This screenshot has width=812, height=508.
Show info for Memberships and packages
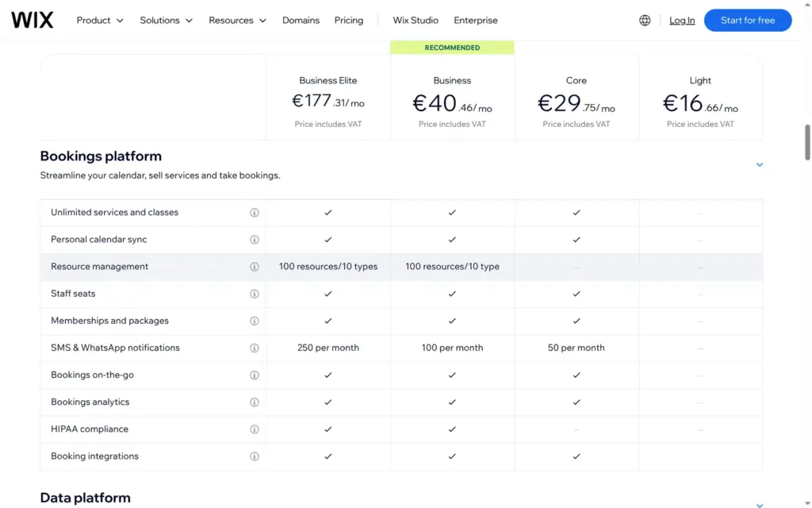coord(255,321)
